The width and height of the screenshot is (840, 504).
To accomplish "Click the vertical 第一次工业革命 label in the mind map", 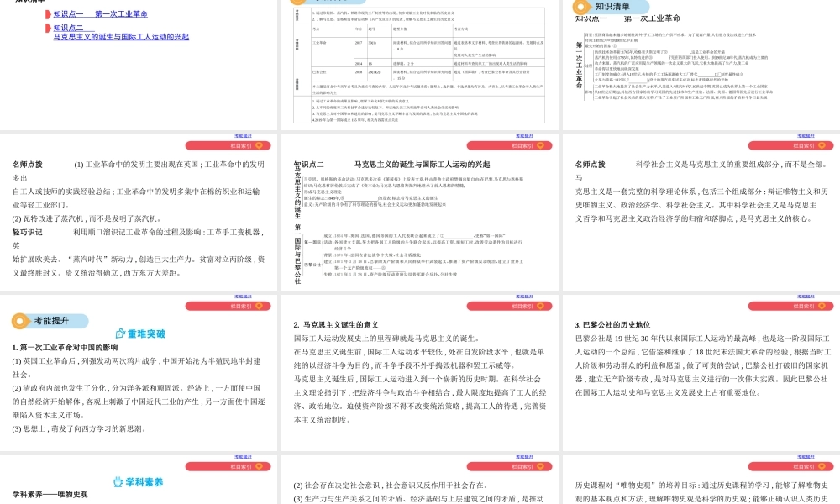I will pos(579,66).
